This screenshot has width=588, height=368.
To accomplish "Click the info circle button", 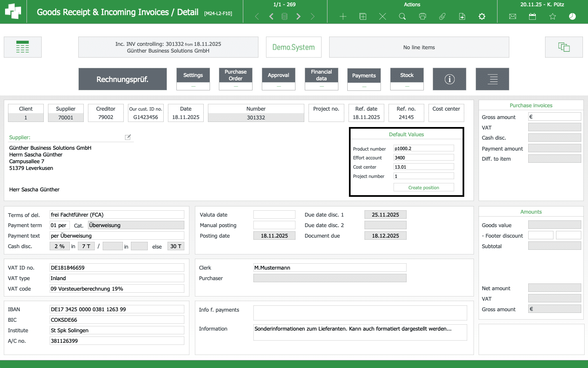I will click(450, 79).
